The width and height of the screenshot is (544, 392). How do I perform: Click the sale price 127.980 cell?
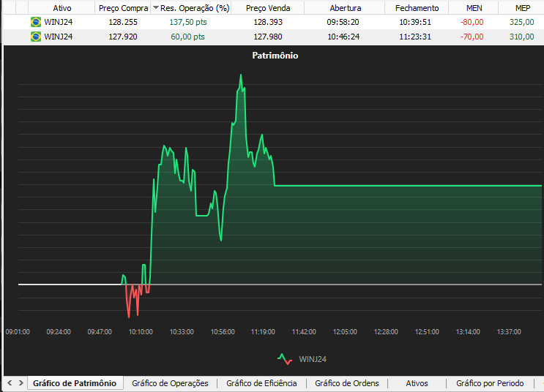coord(268,37)
